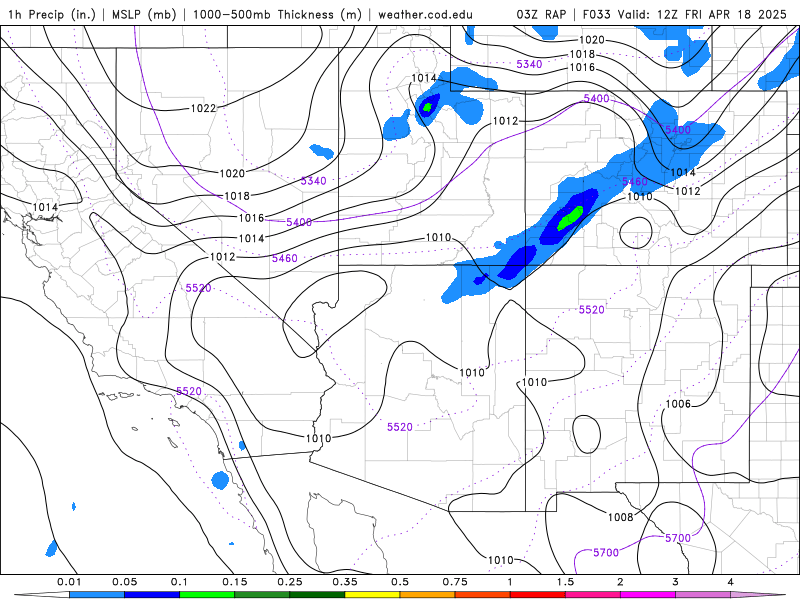Click the 0.5 legend value

click(400, 582)
